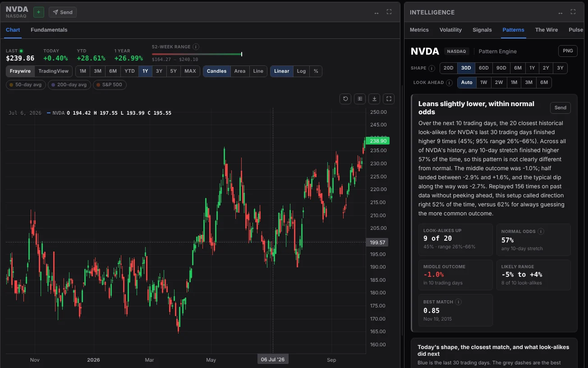
Task: Maximize the NVDA chart panel
Action: [x=389, y=12]
